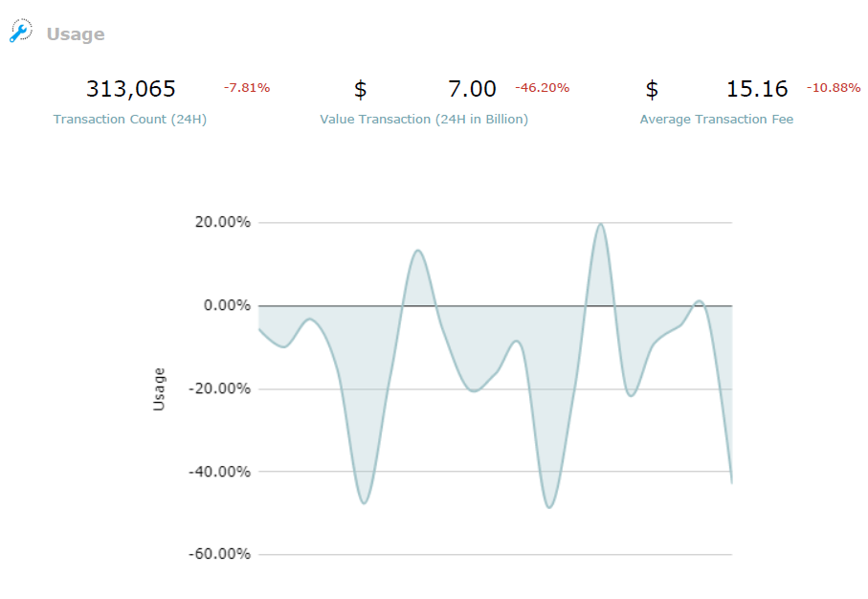Click the -7.81% change indicator
868x599 pixels.
point(247,87)
